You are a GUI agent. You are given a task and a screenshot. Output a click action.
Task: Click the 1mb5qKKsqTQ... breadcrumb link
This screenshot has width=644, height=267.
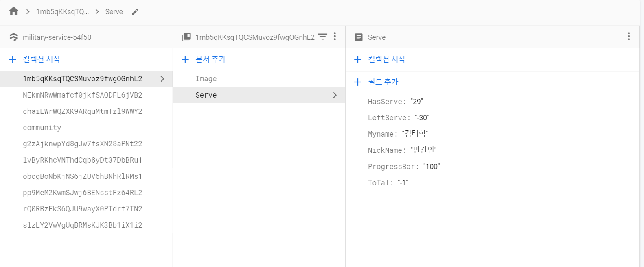[62, 12]
